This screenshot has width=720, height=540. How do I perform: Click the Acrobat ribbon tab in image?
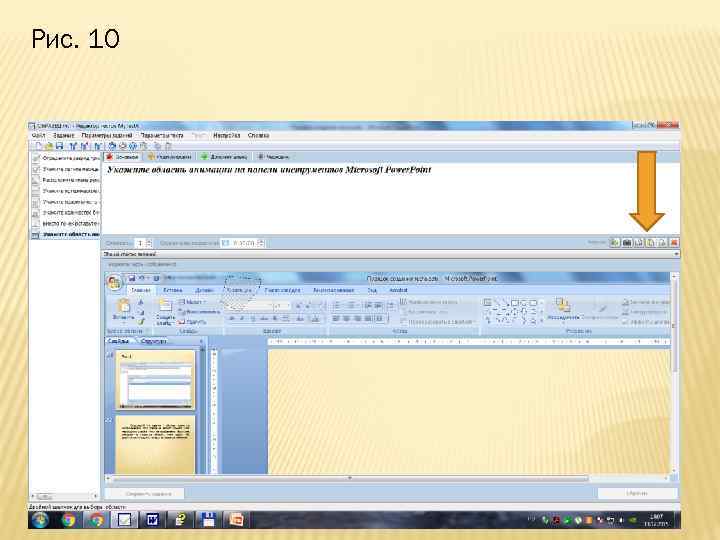click(x=398, y=290)
